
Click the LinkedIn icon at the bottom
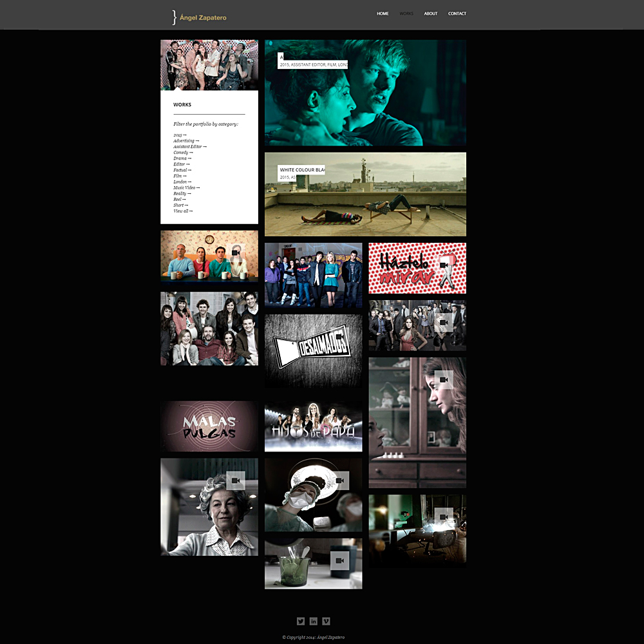(x=313, y=621)
